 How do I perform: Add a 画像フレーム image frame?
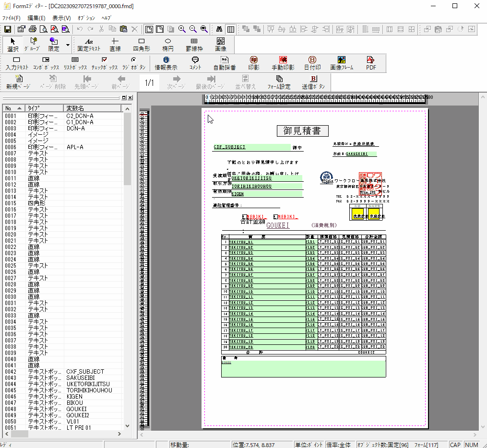[342, 63]
